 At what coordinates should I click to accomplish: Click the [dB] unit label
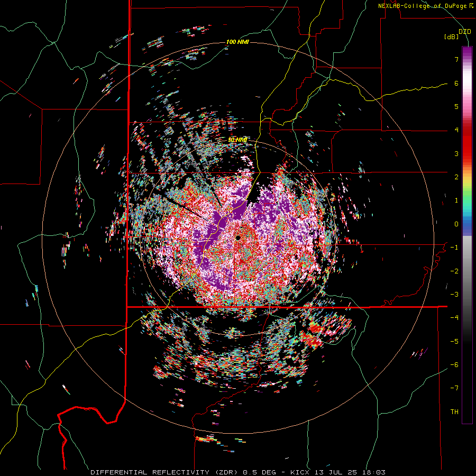(452, 37)
